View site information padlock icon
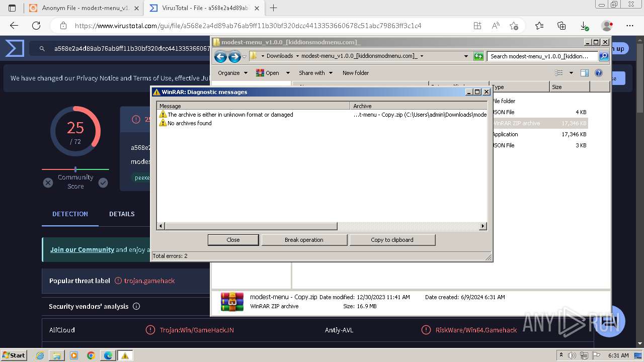Viewport: 644px width, 362px height. (63, 26)
